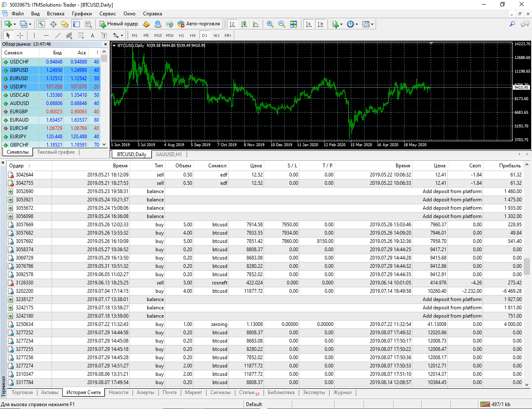This screenshot has height=409, width=532.
Task: Select the horizontal line drawing tool
Action: click(x=46, y=35)
